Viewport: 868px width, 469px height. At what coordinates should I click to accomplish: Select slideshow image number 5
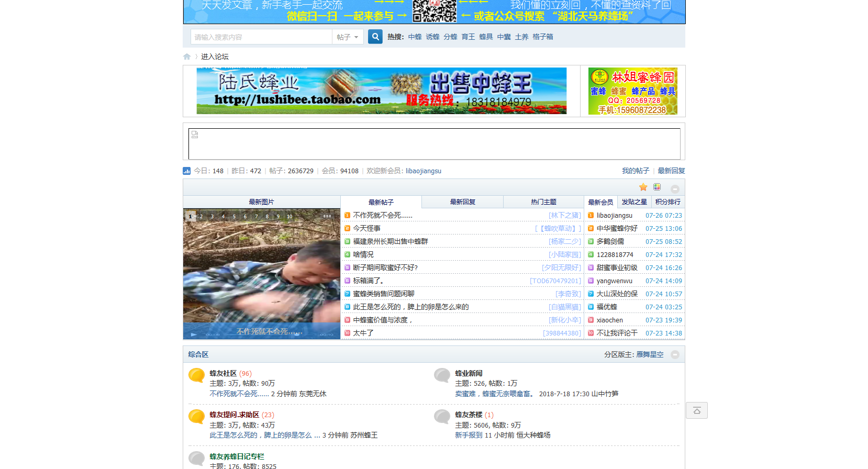(x=234, y=216)
